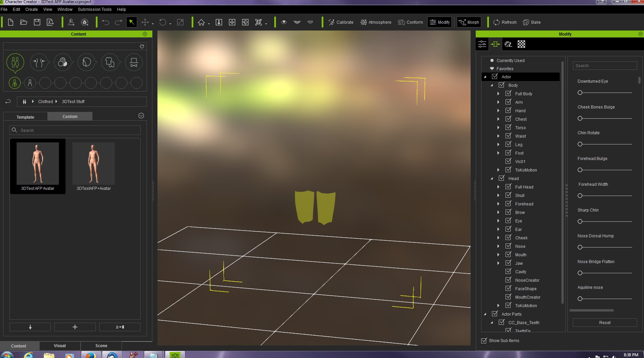644x358 pixels.
Task: Expand the Torso tree node
Action: pos(498,127)
